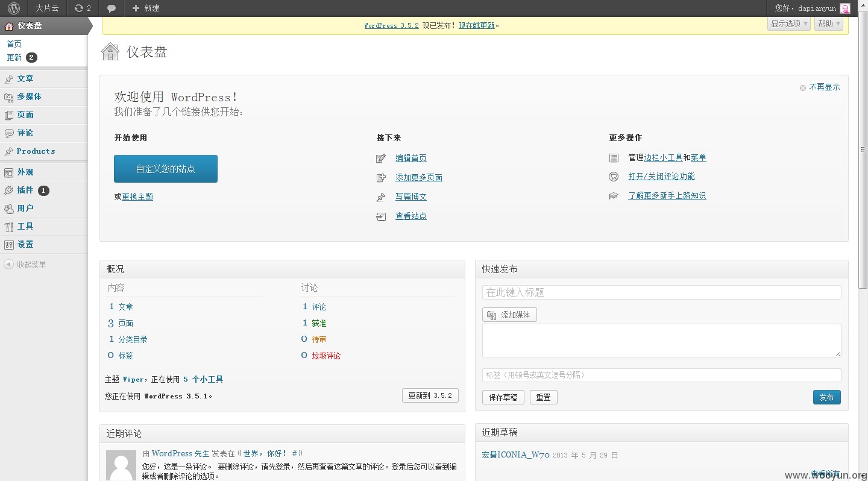The image size is (868, 481).
Task: Click 添加媒体 add media button
Action: point(509,315)
